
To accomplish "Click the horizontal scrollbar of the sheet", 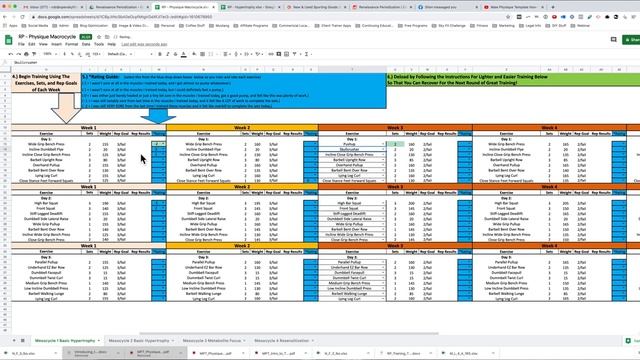I will click(289, 333).
